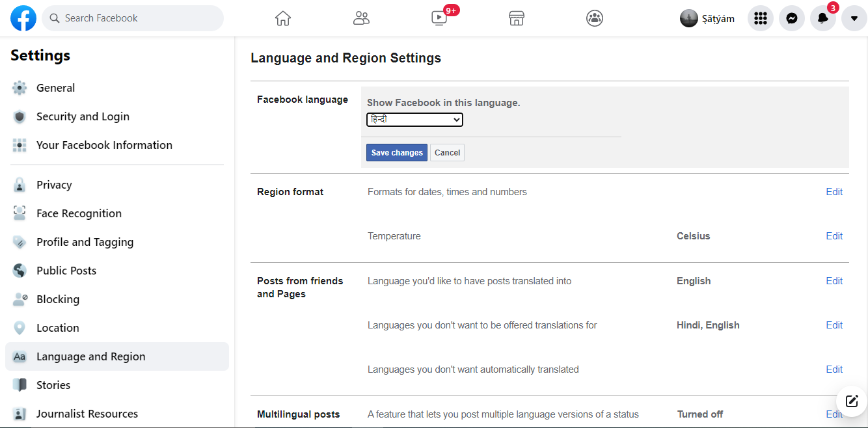This screenshot has width=868, height=428.
Task: Open the Friends icon in top navigation
Action: tap(361, 18)
